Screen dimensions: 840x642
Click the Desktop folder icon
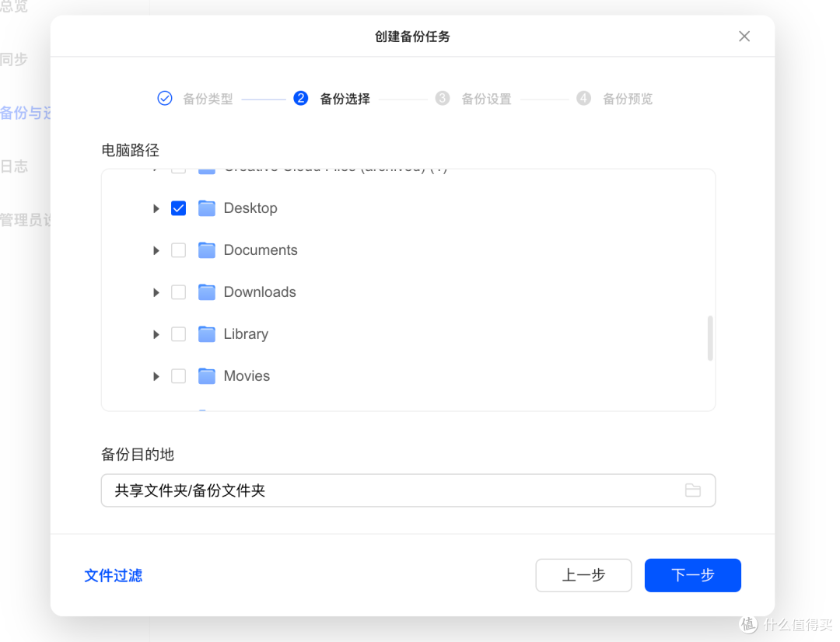(207, 208)
